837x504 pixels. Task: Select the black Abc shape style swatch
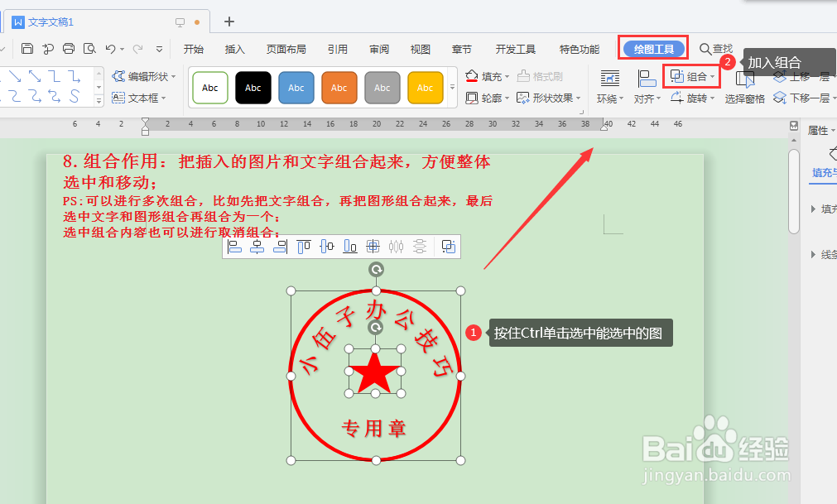253,87
